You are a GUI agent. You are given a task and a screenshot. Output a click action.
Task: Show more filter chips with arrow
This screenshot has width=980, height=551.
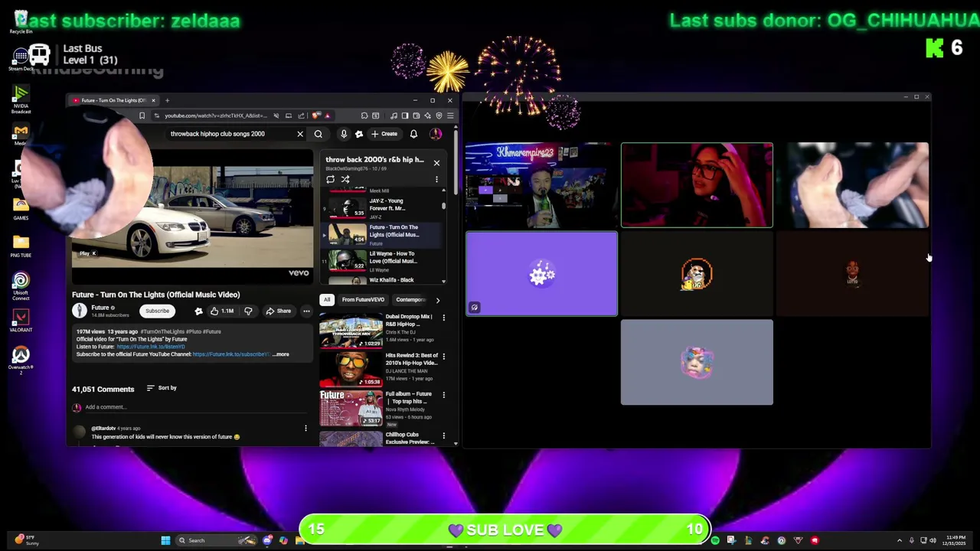pyautogui.click(x=438, y=300)
